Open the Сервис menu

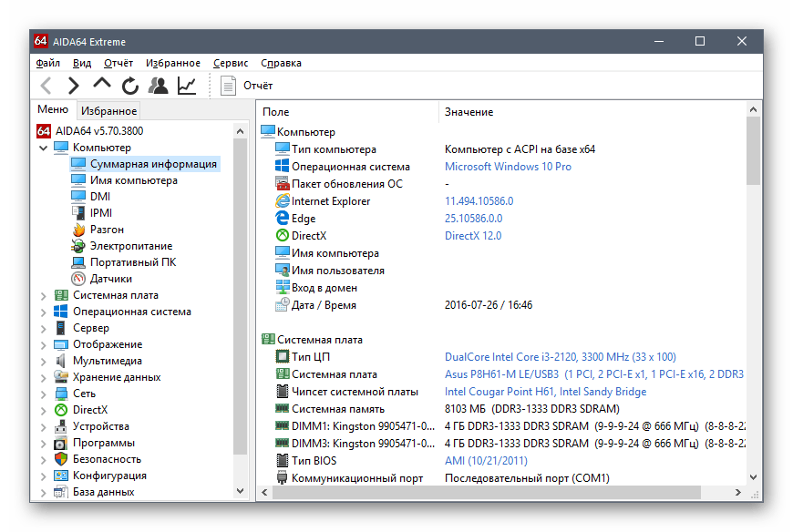[230, 63]
